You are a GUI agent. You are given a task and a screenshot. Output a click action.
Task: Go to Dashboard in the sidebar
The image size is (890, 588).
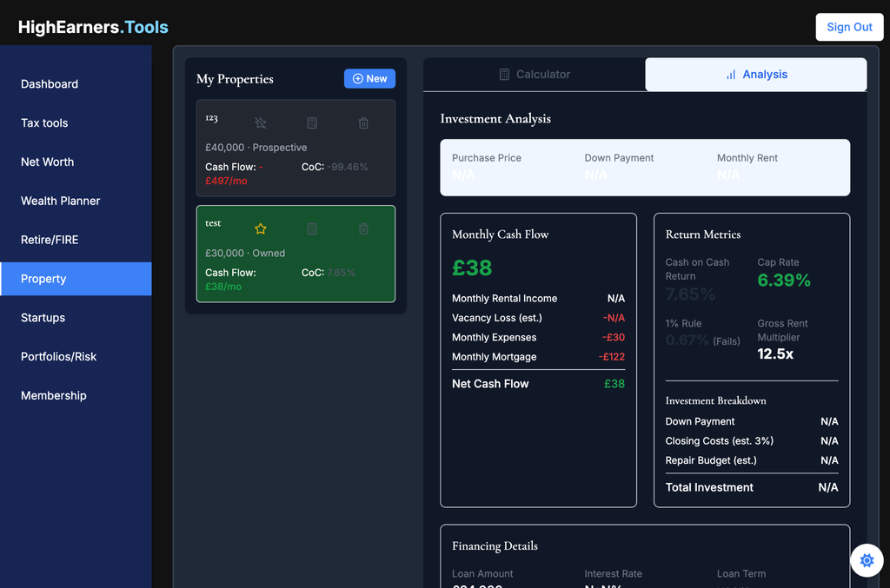click(x=50, y=84)
